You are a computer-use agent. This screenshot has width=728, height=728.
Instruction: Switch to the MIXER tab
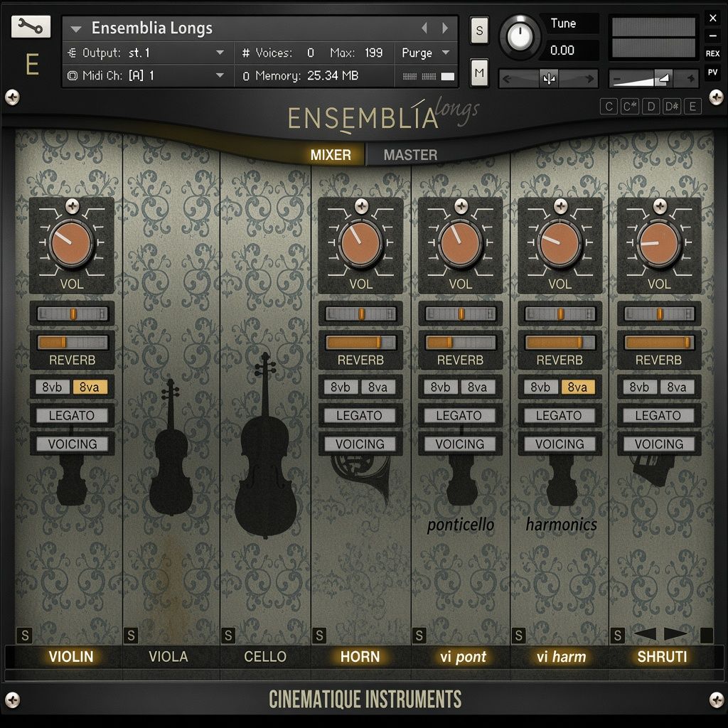click(331, 154)
